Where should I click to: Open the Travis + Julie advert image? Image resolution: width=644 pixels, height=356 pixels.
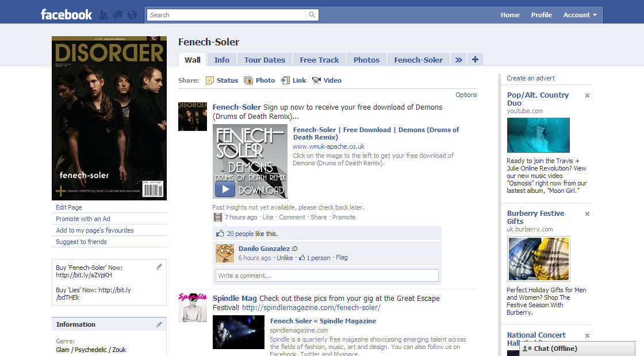tap(538, 135)
